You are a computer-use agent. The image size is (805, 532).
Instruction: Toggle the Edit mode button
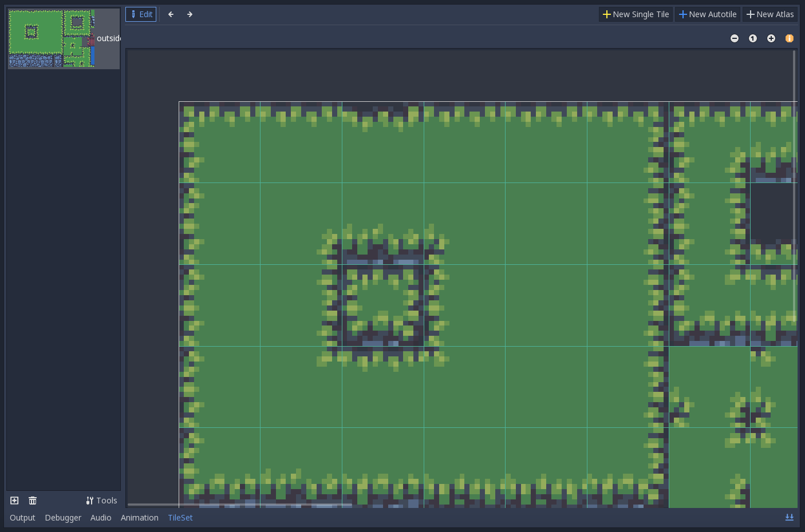click(141, 14)
